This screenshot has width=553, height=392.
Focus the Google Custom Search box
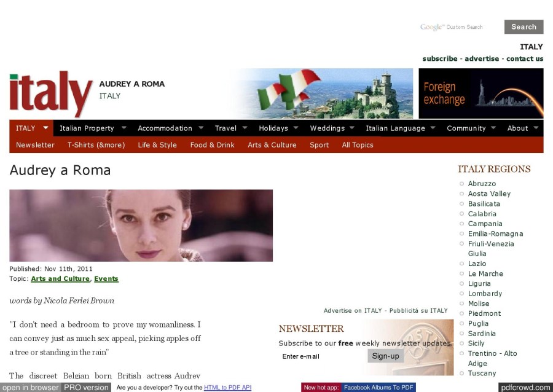[458, 27]
